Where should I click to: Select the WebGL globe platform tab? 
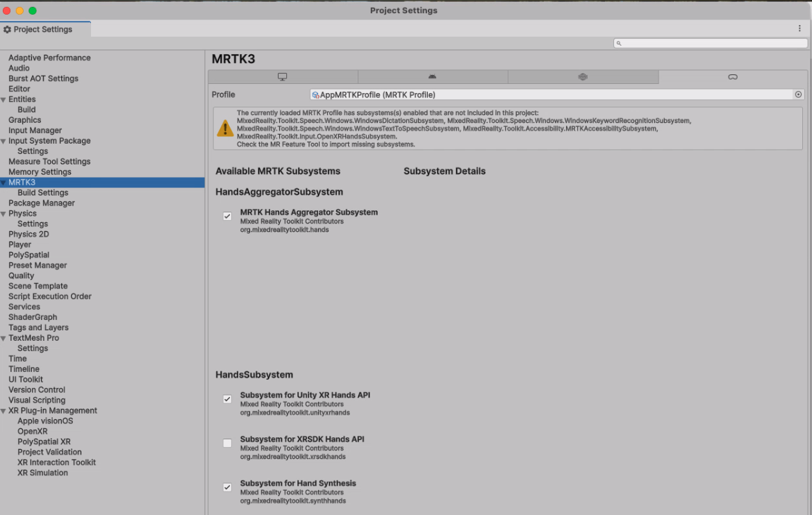583,76
